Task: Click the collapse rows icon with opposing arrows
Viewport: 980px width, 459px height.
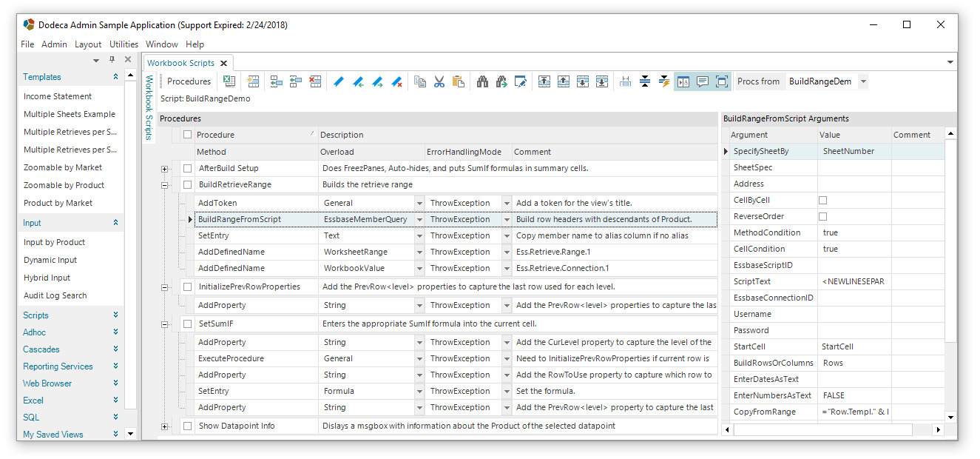Action: pyautogui.click(x=645, y=81)
